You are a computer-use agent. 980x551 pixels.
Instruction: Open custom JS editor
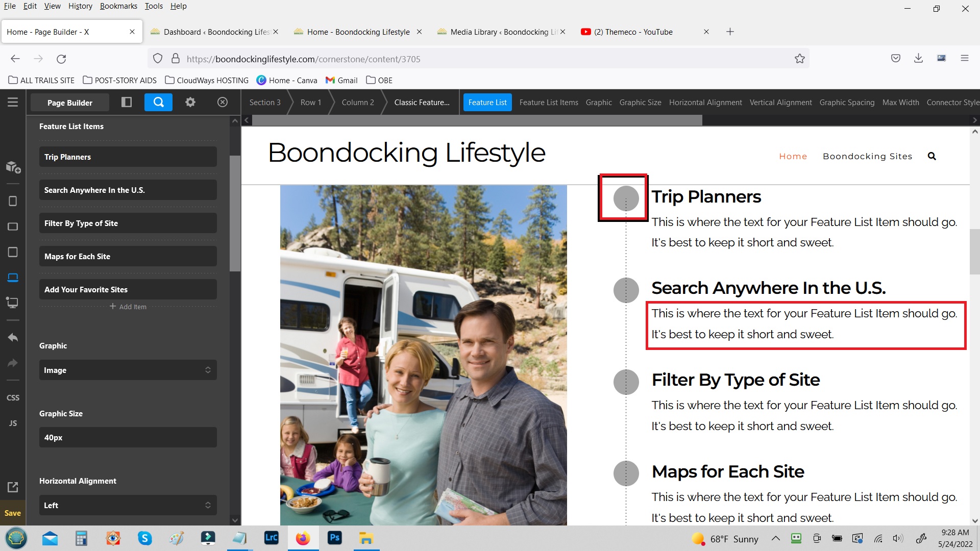point(13,423)
